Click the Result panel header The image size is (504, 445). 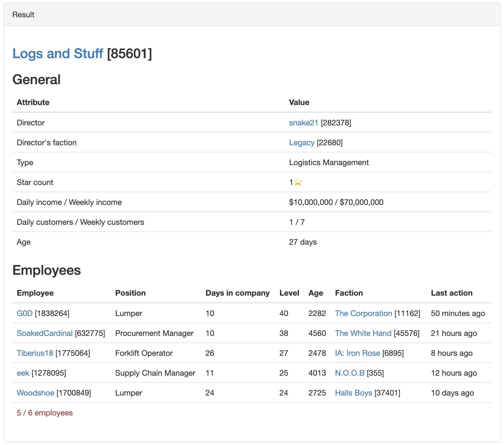pos(23,15)
